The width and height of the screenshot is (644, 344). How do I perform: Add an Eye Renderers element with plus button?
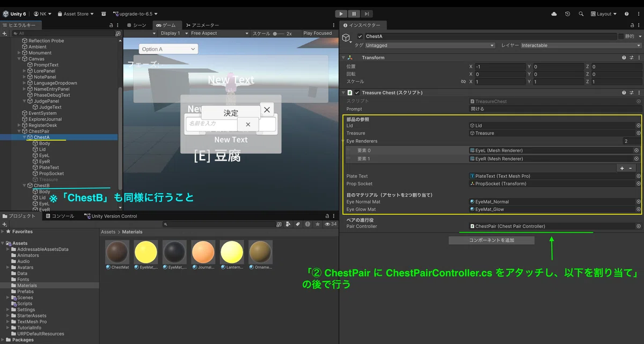click(x=622, y=168)
